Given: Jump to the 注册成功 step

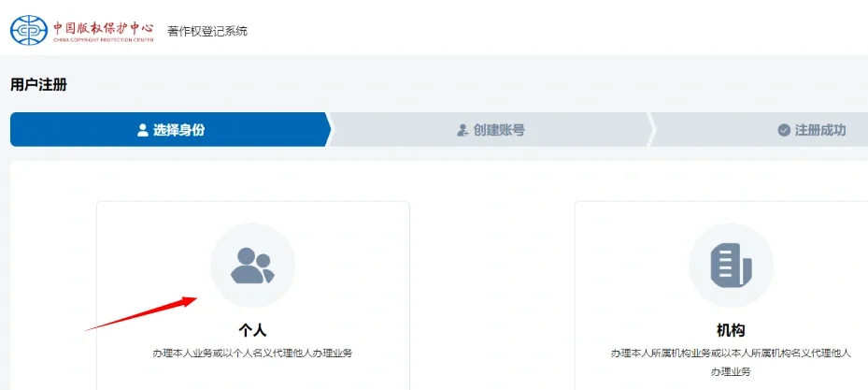Looking at the screenshot, I should (818, 130).
